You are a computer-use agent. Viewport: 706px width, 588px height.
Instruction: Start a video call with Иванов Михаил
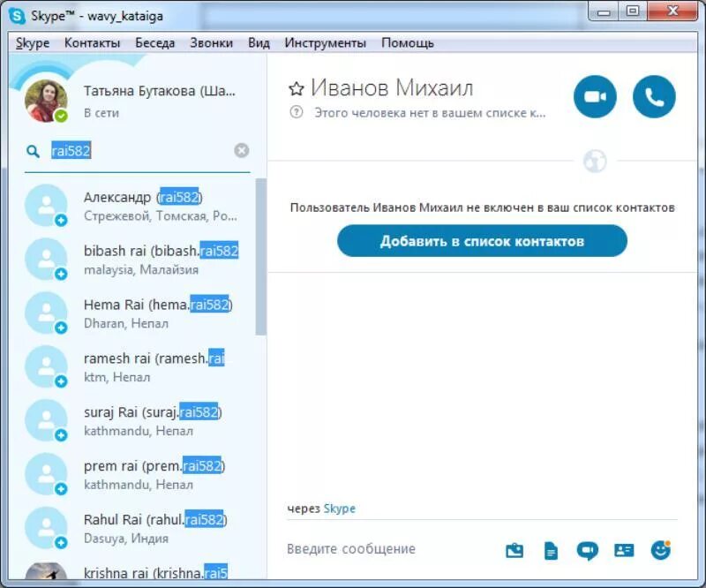595,97
